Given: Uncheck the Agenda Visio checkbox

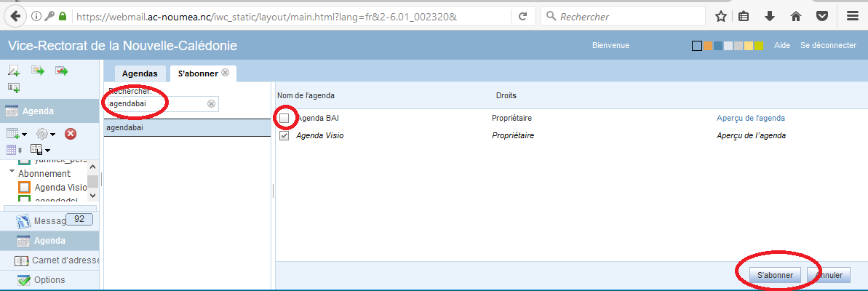Looking at the screenshot, I should [284, 135].
